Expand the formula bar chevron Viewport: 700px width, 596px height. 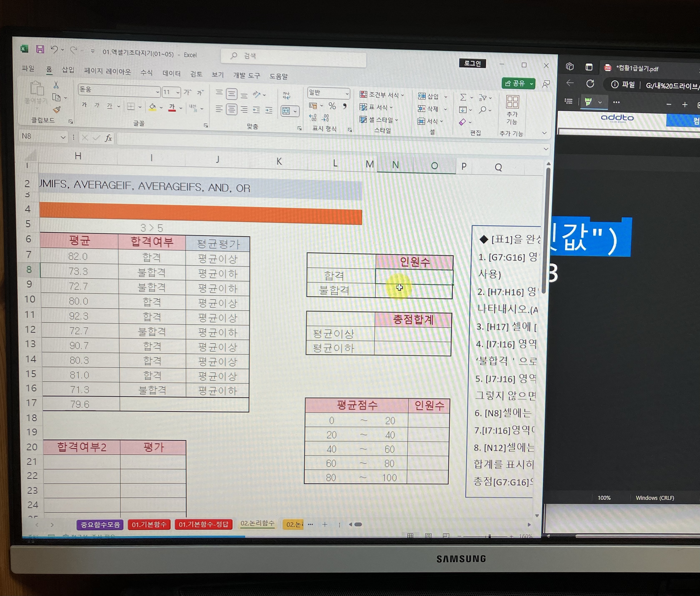pos(546,149)
